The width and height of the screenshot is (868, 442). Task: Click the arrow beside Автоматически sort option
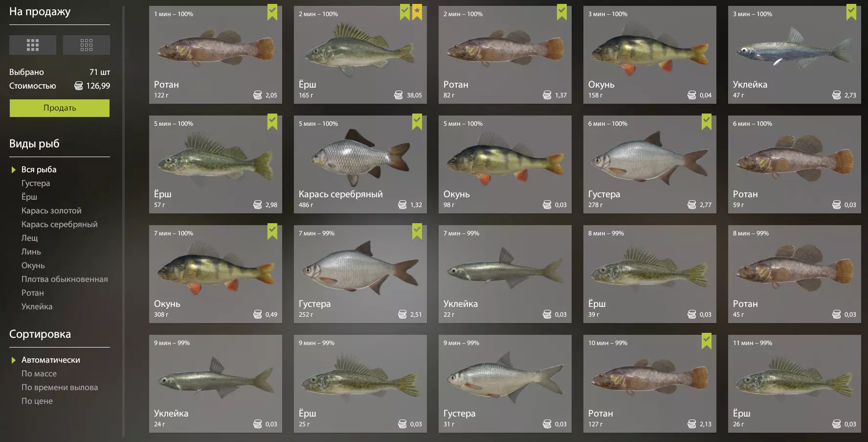pos(14,360)
